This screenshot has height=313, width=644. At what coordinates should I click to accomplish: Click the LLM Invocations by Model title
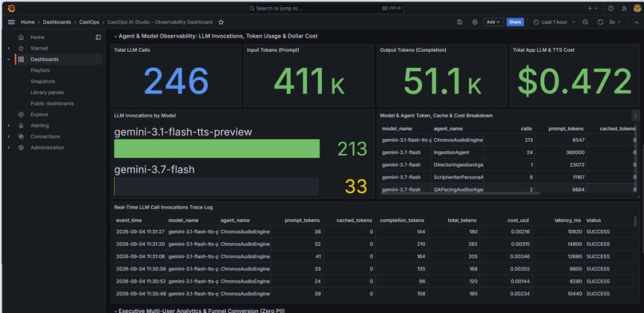[145, 116]
